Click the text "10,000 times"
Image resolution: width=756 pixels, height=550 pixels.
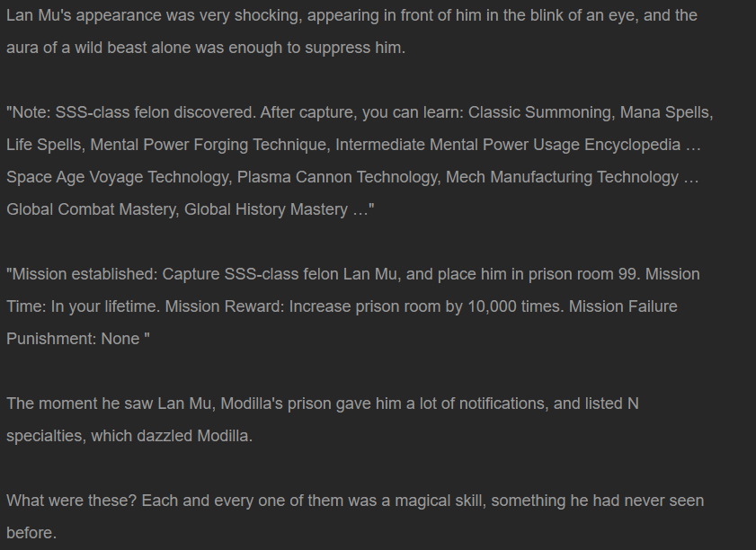(513, 306)
